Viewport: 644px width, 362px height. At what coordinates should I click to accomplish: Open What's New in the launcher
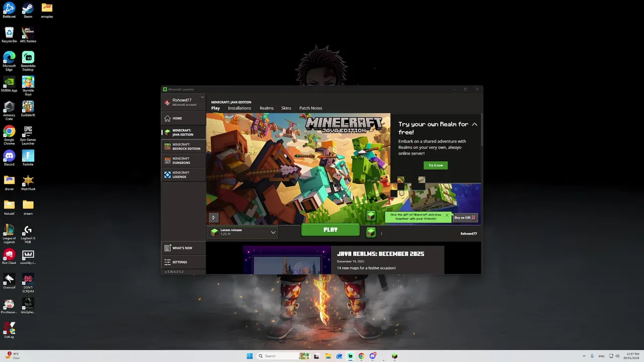click(x=183, y=248)
